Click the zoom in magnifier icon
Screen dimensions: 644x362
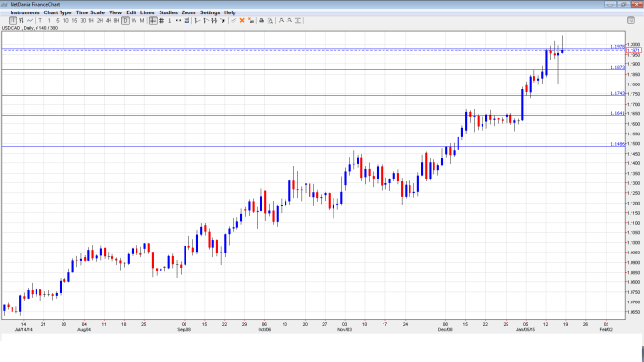pyautogui.click(x=281, y=20)
